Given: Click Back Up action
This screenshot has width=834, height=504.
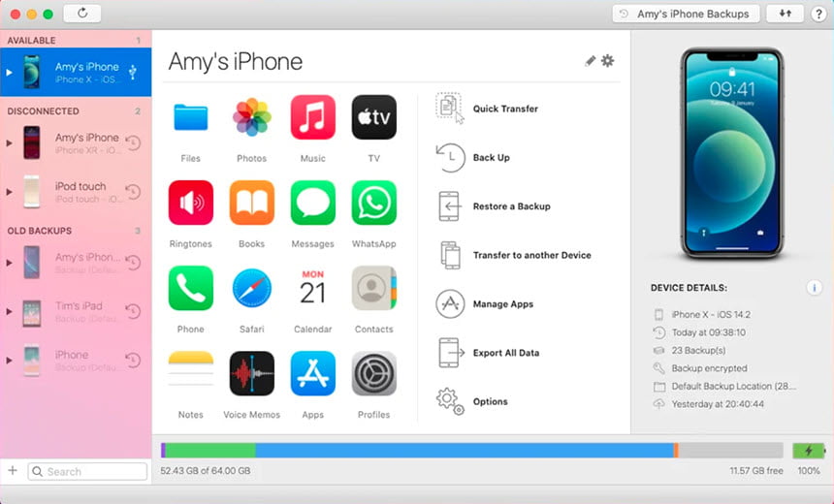Looking at the screenshot, I should click(x=473, y=157).
